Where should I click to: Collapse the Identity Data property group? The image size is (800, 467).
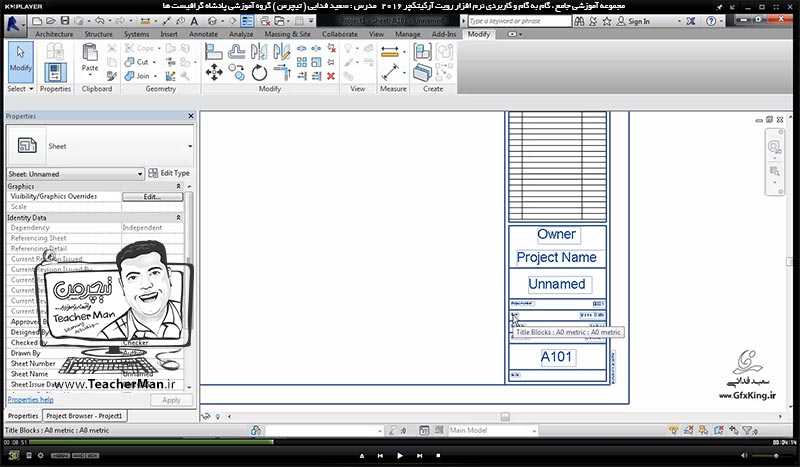point(178,217)
